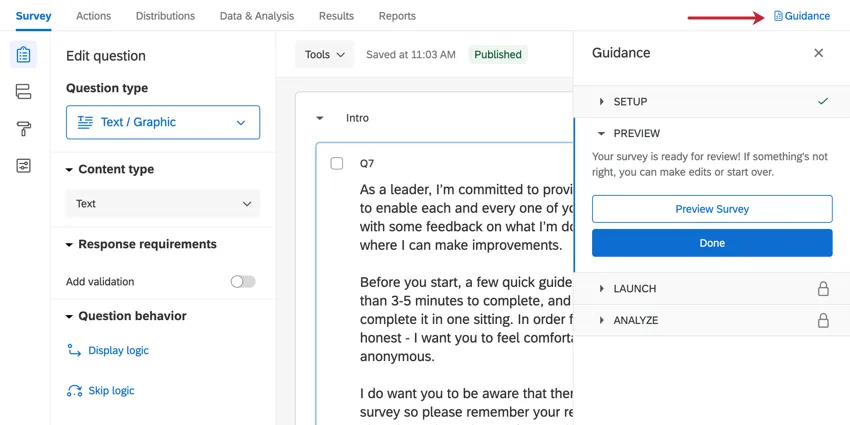Click the locked LAUNCH padlock icon
Screen dimensions: 850x425
(823, 289)
